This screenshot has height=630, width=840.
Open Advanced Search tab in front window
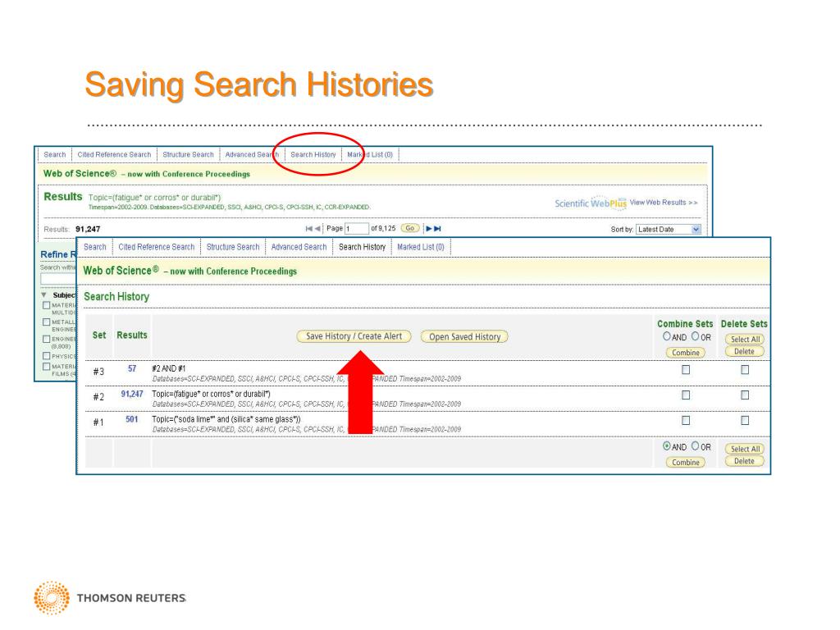(299, 247)
